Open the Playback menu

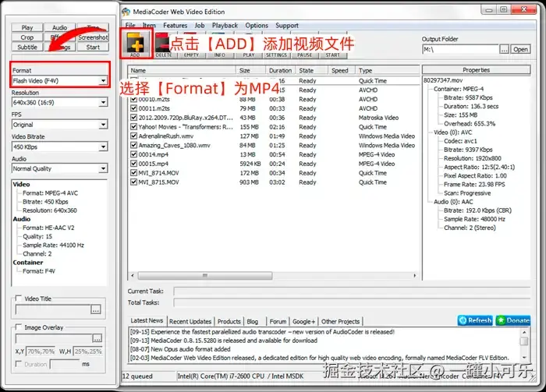coord(225,26)
